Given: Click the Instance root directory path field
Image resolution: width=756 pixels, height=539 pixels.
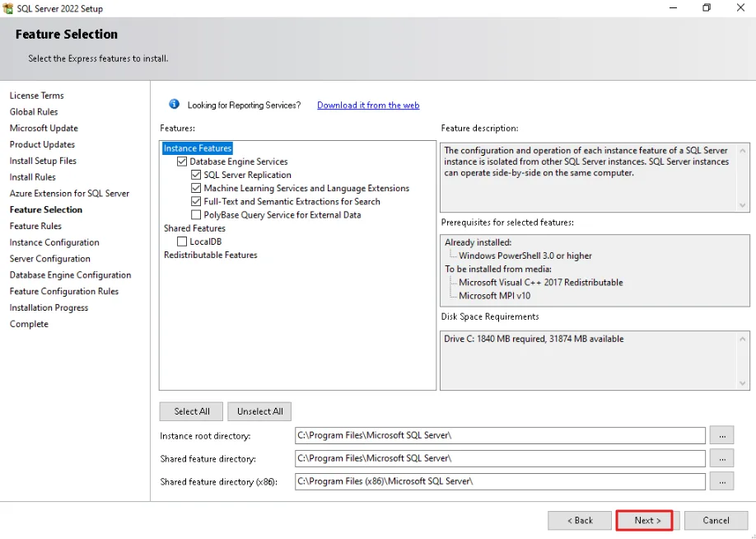Looking at the screenshot, I should click(500, 435).
